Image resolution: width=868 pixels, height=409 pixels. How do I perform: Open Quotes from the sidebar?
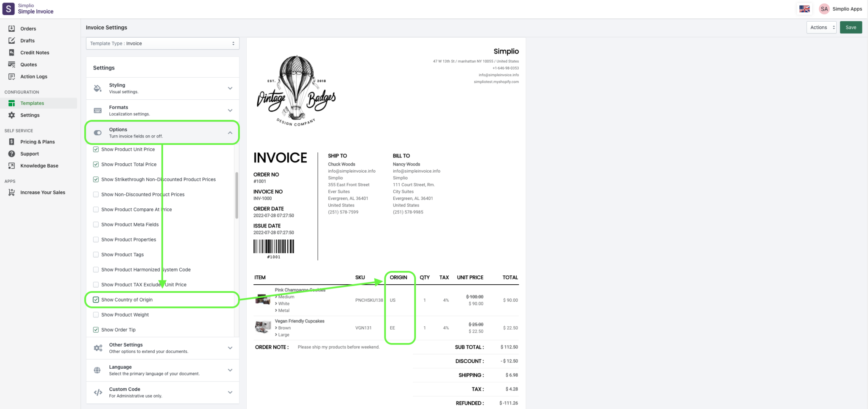28,64
